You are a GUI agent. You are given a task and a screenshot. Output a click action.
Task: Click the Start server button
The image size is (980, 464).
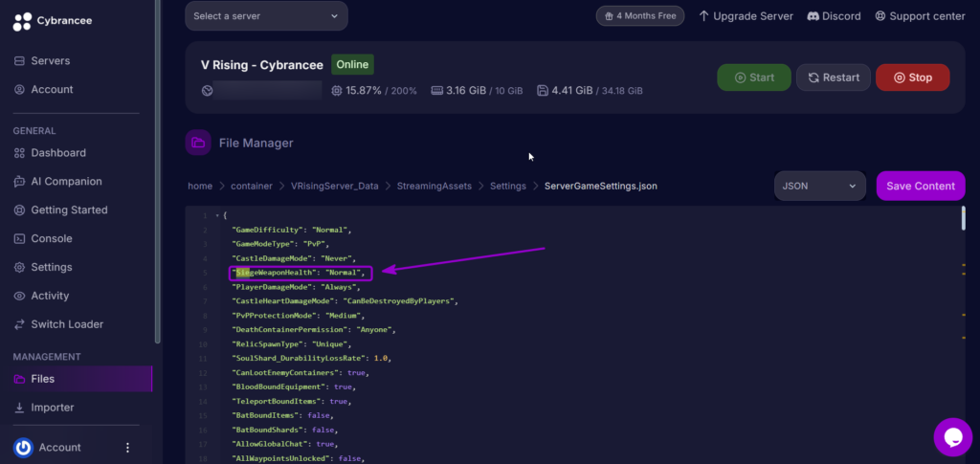tap(754, 77)
